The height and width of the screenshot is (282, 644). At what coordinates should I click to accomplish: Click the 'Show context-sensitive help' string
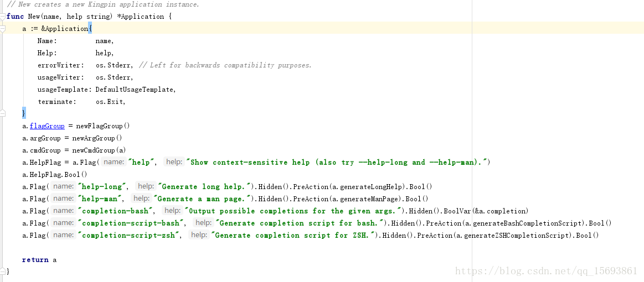338,163
